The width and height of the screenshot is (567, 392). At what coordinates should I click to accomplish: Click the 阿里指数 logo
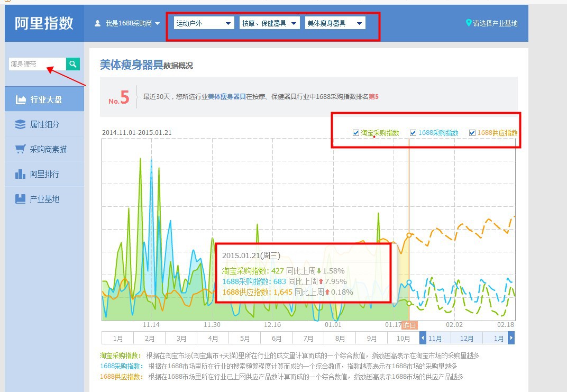(x=44, y=23)
